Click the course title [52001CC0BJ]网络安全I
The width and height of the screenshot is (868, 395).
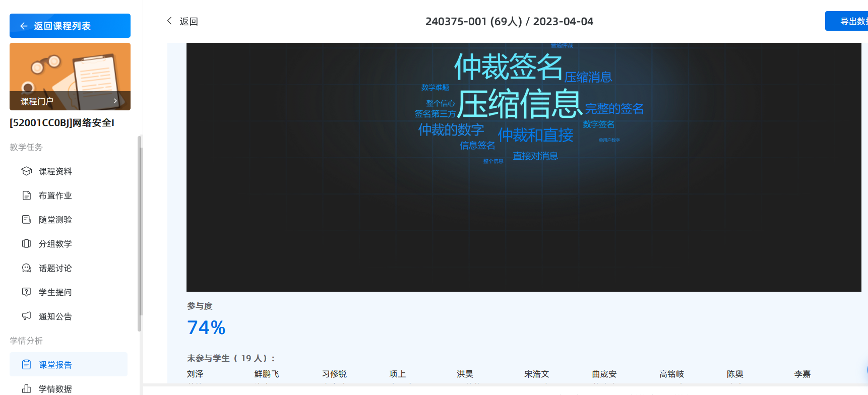(x=62, y=123)
